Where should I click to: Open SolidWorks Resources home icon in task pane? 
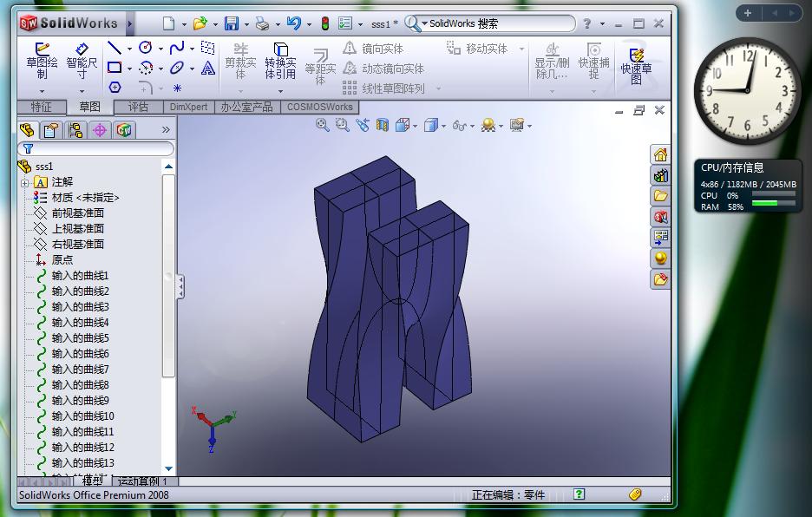(x=660, y=154)
